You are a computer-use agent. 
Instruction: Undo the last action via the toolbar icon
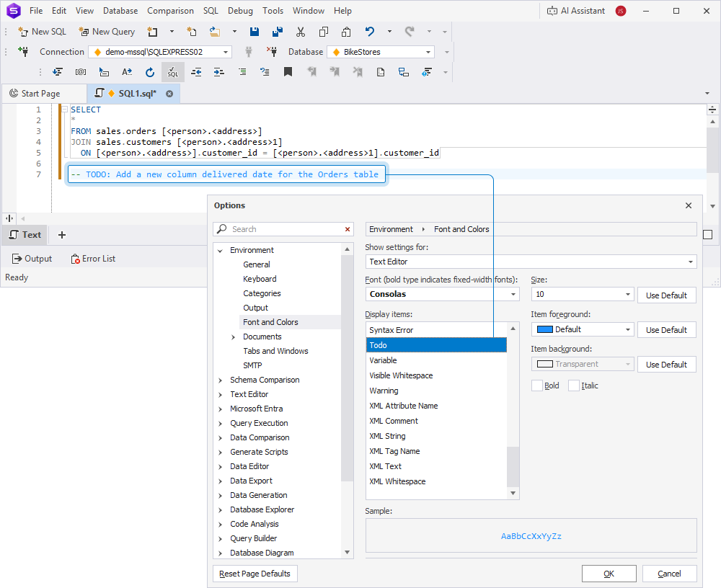coord(368,32)
